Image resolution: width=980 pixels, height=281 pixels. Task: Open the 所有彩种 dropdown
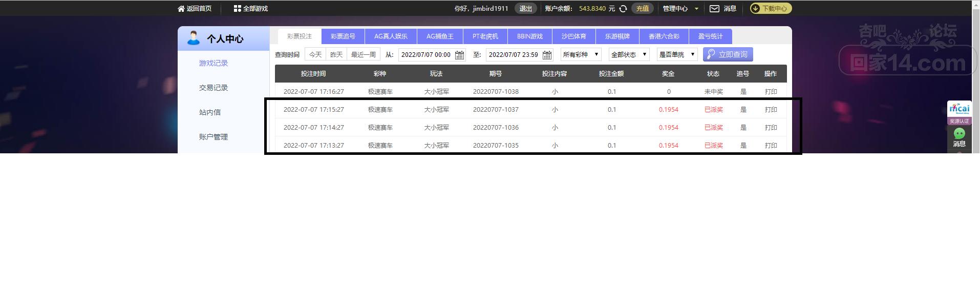[x=581, y=54]
